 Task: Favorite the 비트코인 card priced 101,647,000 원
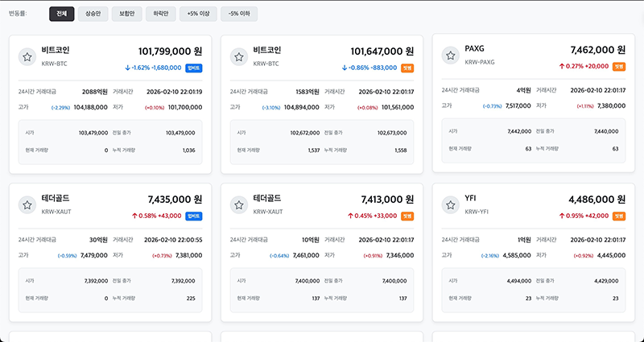click(239, 57)
